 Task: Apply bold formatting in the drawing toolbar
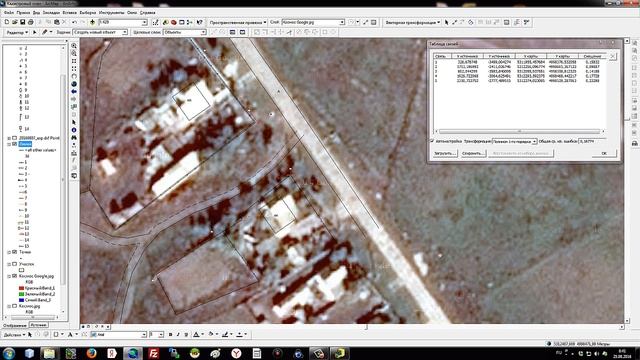(170, 335)
